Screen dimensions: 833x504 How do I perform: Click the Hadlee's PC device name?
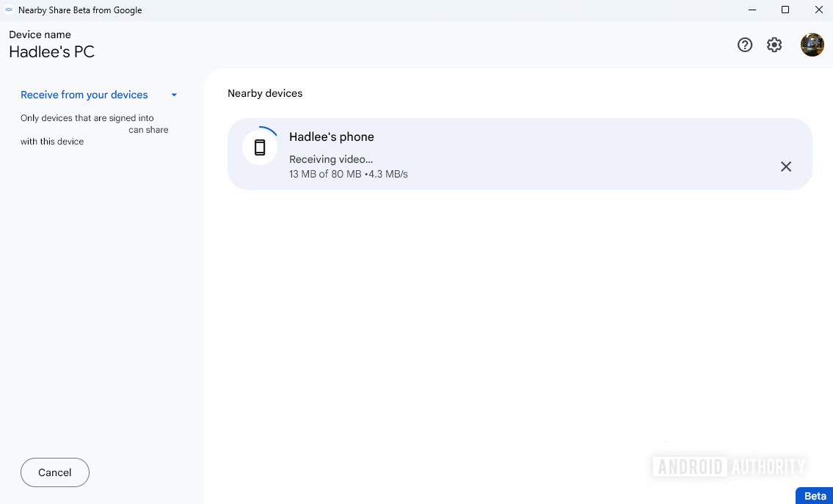[x=51, y=52]
